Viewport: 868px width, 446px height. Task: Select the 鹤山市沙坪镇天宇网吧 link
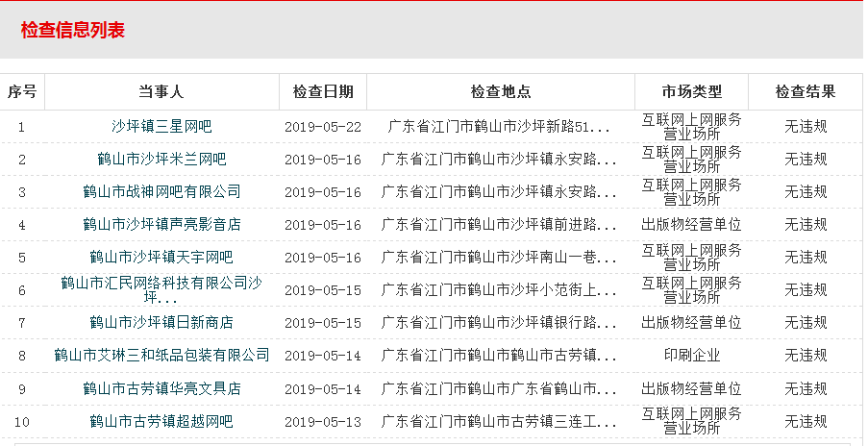pyautogui.click(x=161, y=257)
